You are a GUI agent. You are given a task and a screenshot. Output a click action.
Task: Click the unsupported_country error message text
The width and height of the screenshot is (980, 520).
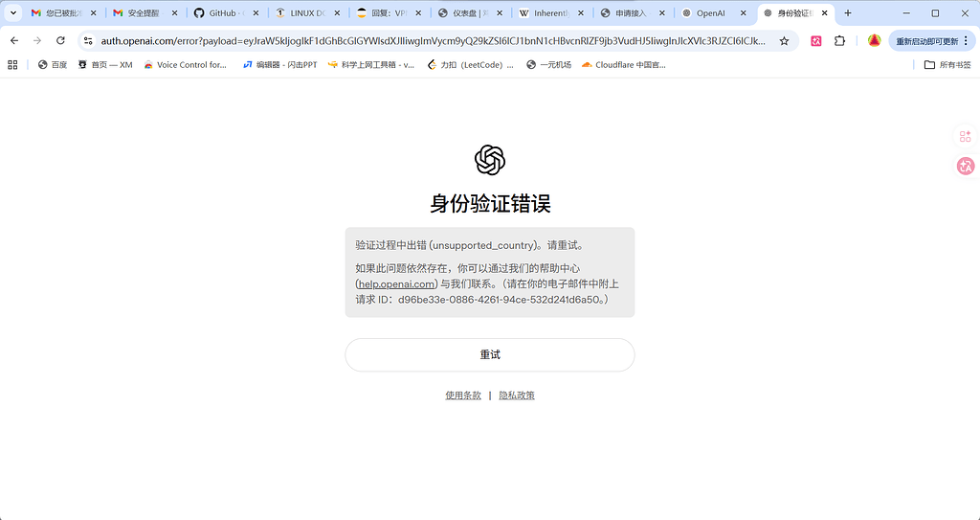coord(470,244)
